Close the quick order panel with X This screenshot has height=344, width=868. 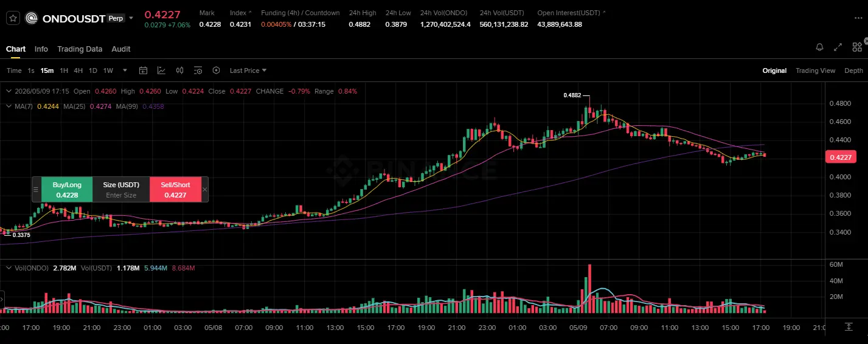(204, 190)
